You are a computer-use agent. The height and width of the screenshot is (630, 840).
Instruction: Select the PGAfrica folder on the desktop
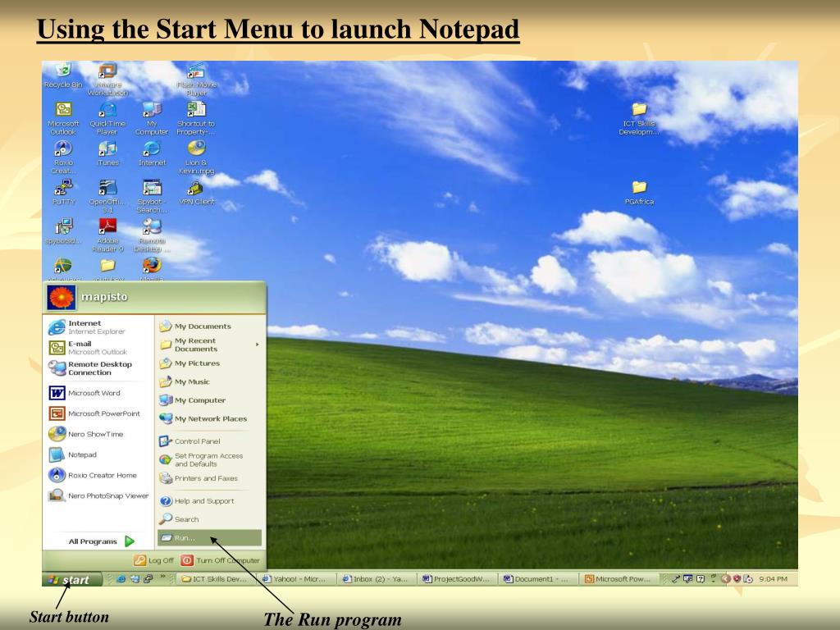pyautogui.click(x=639, y=193)
